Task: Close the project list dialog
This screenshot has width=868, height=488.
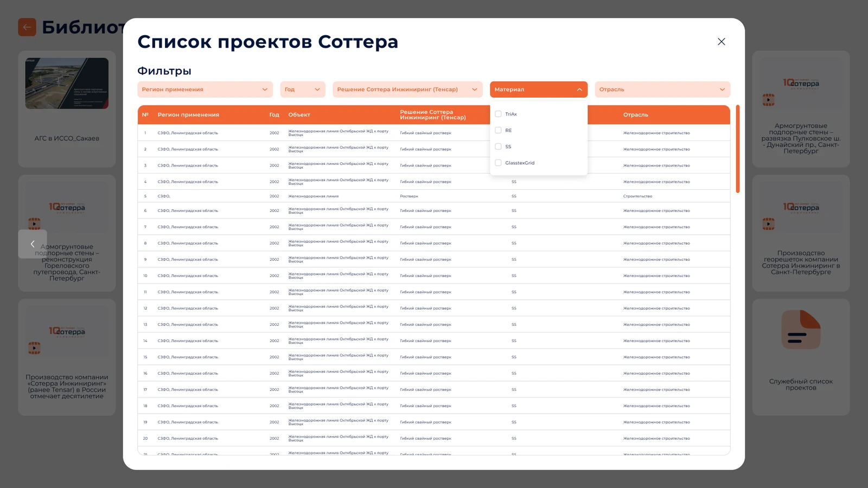Action: 722,42
